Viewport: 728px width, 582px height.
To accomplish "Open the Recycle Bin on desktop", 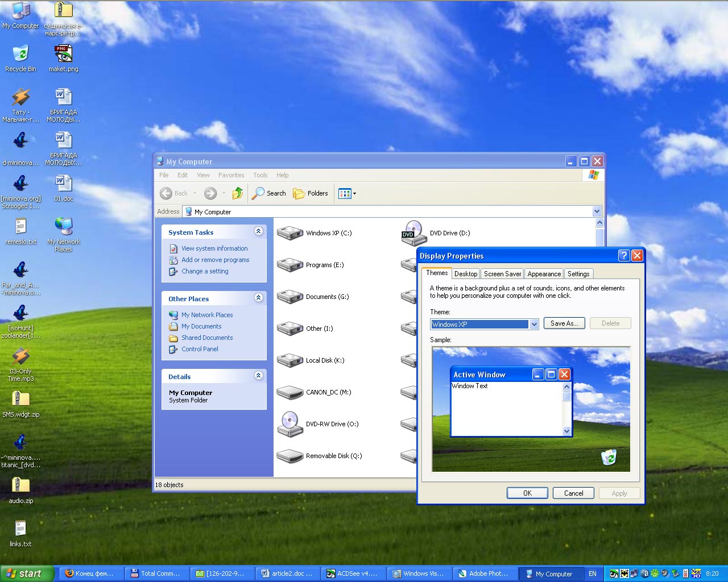I will click(x=20, y=56).
